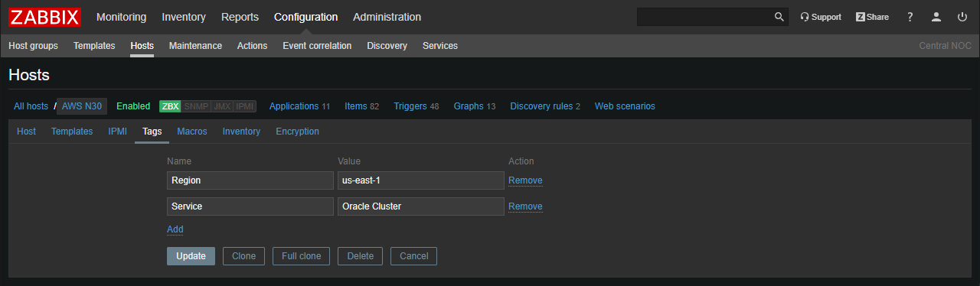Open Triggers 48 link
980x286 pixels.
(416, 106)
